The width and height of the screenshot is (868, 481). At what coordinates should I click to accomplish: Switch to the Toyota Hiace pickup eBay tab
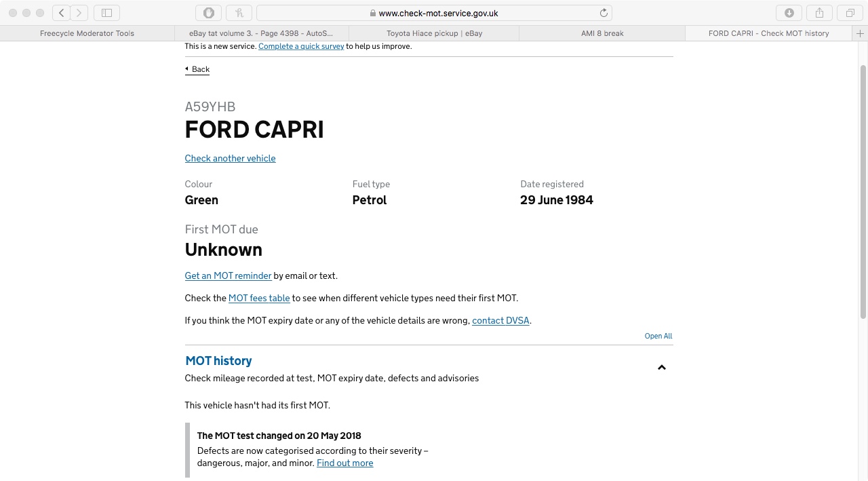pyautogui.click(x=434, y=33)
